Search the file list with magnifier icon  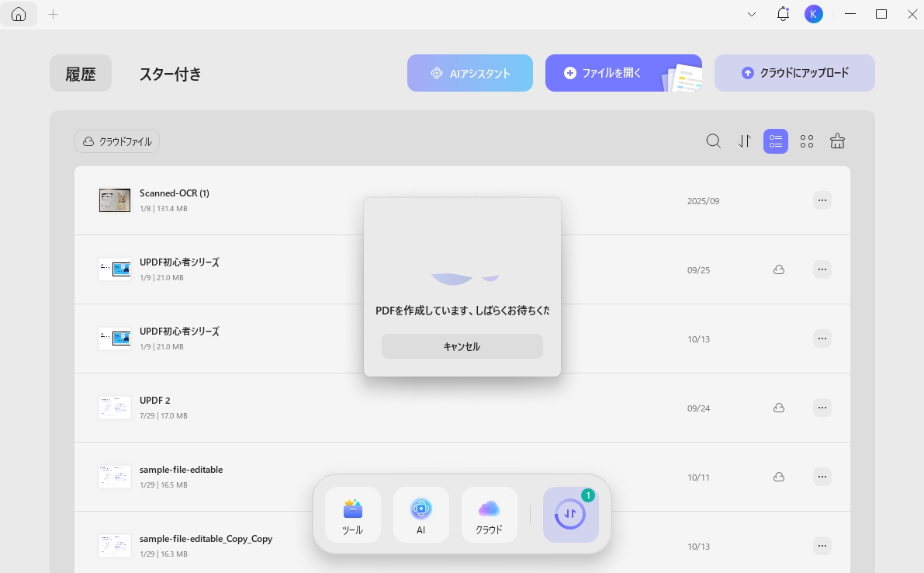coord(713,141)
